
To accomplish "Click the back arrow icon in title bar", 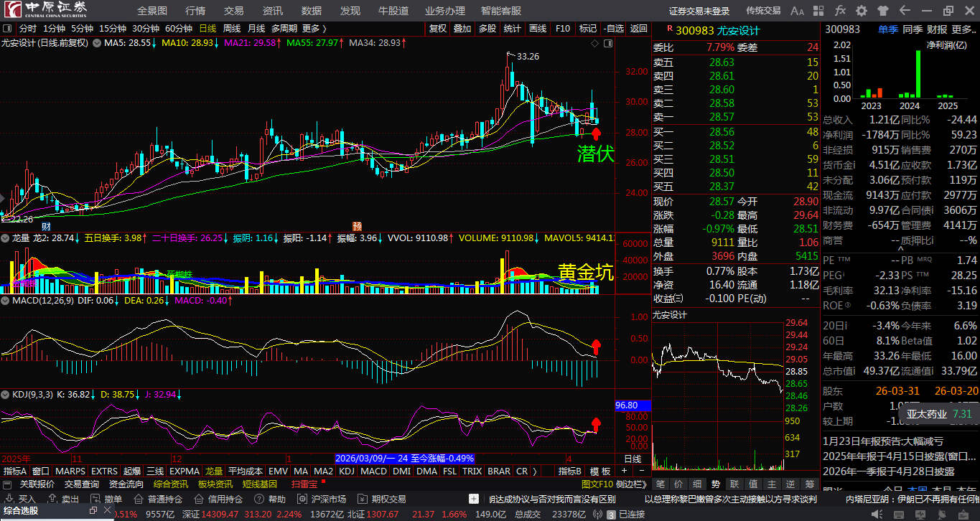I will 903,11.
